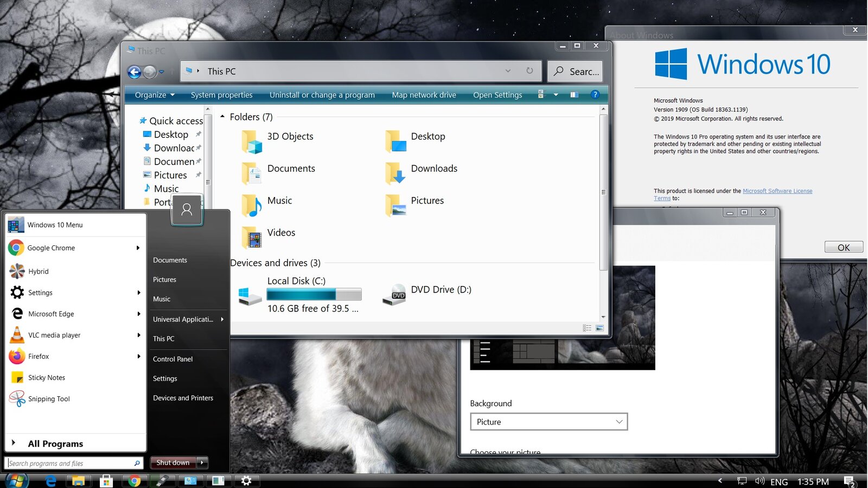Launch Snipping Tool from Start menu
The height and width of the screenshot is (488, 868).
coord(49,399)
